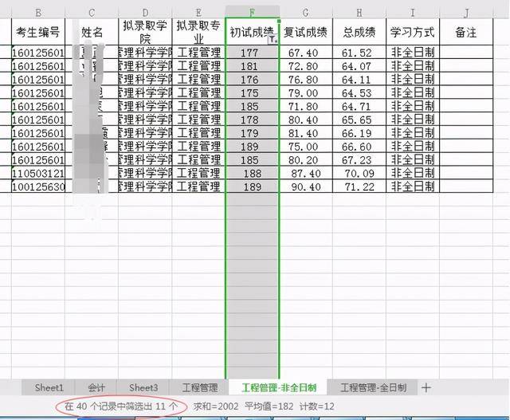
Task: Click the 复试成绩 header cell
Action: [x=306, y=32]
